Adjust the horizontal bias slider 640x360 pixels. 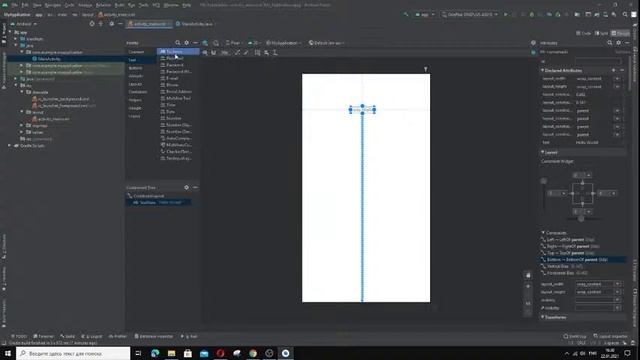pyautogui.click(x=581, y=219)
